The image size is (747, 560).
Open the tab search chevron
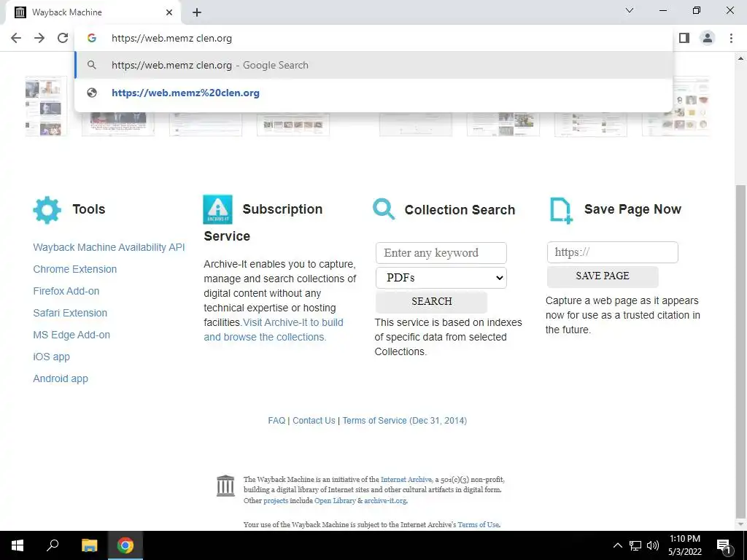tap(630, 10)
